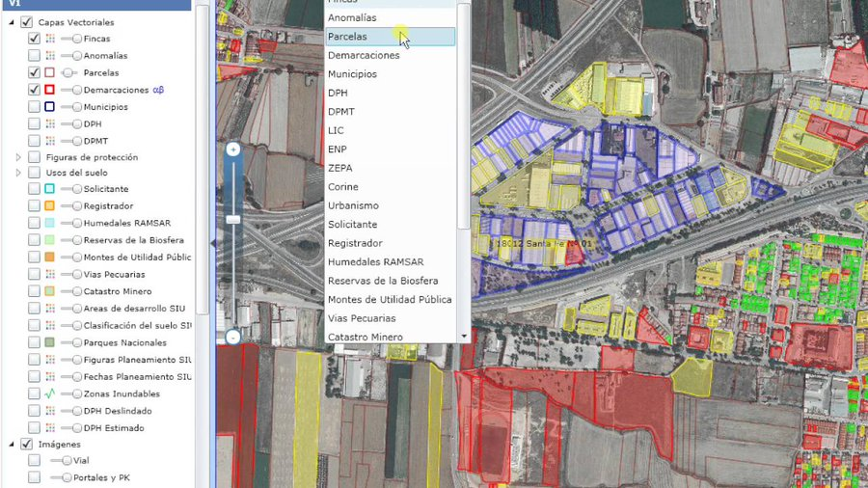Uncheck the Demarcaciones layer checkbox
Image resolution: width=868 pixels, height=488 pixels.
click(x=35, y=90)
